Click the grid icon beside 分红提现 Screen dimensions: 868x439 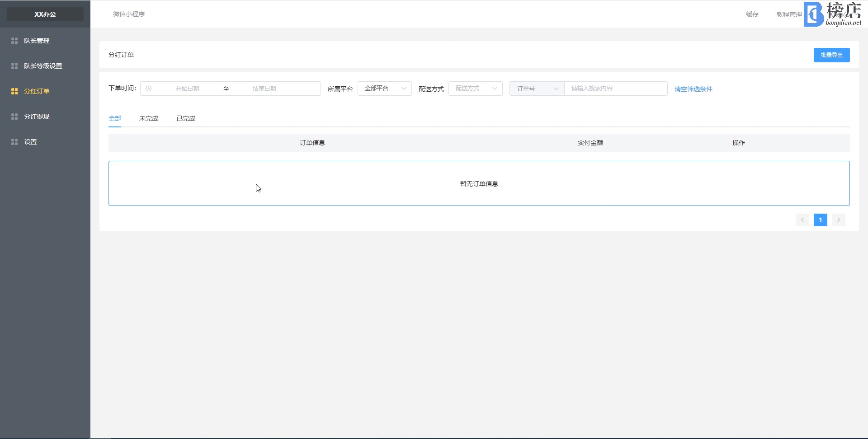(x=14, y=117)
